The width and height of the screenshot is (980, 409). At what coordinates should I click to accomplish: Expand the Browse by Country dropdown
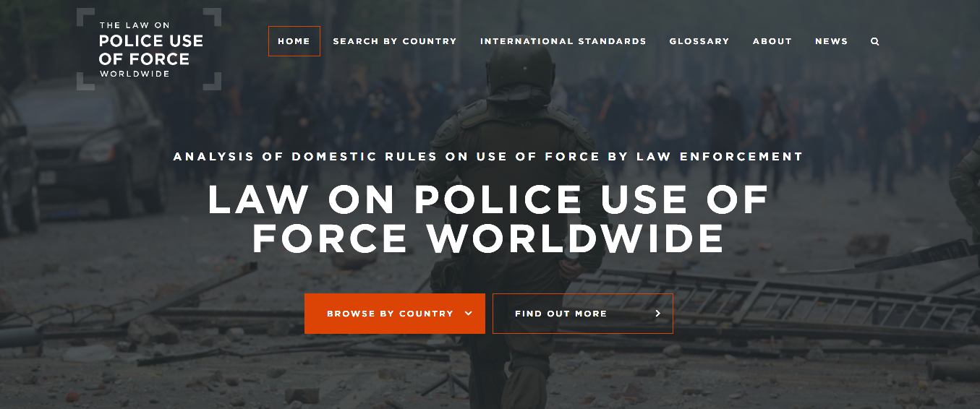coord(395,314)
